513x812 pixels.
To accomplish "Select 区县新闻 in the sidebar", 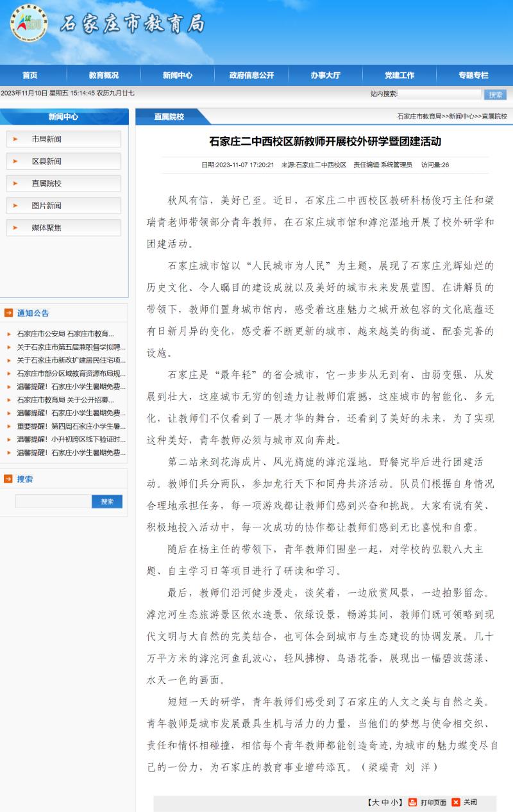I will point(47,162).
